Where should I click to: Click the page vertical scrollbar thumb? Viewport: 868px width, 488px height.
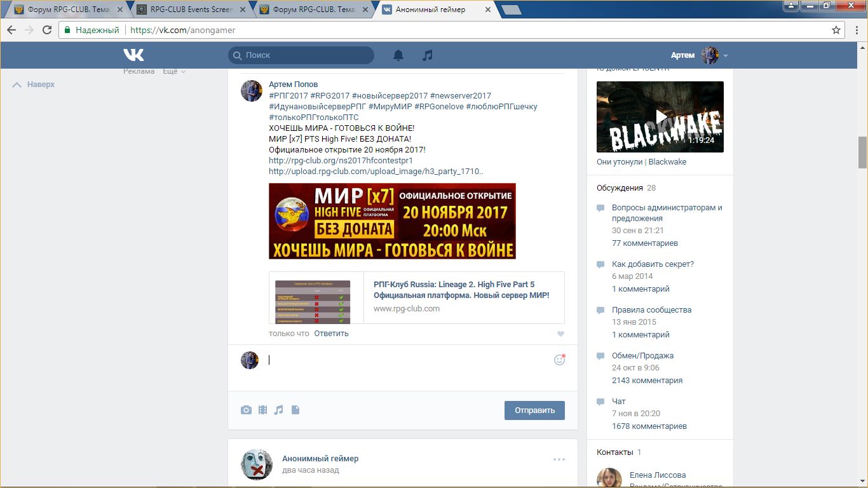862,152
